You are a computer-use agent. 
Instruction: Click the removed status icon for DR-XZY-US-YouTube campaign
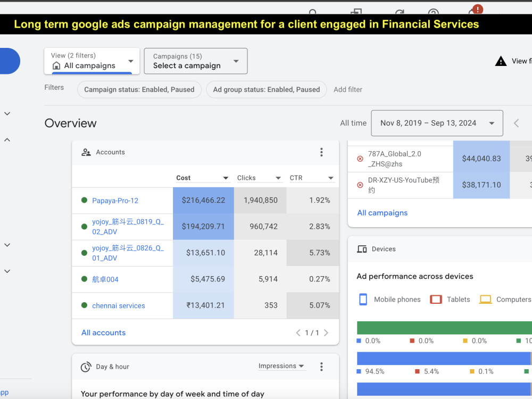(360, 185)
